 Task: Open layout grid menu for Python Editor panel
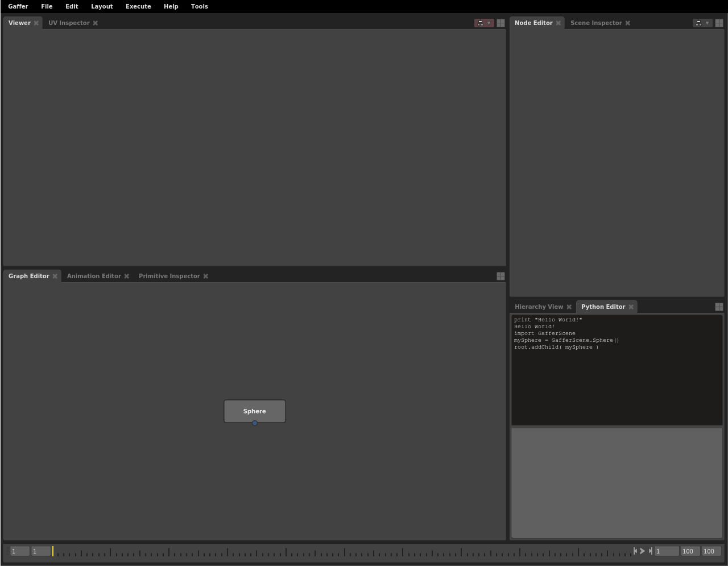click(719, 307)
